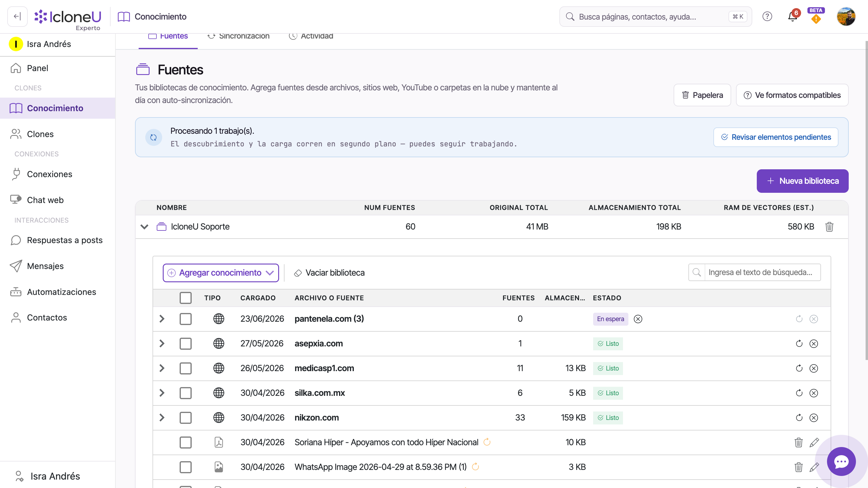
Task: Click Revisar elementos pendientes
Action: tap(776, 137)
